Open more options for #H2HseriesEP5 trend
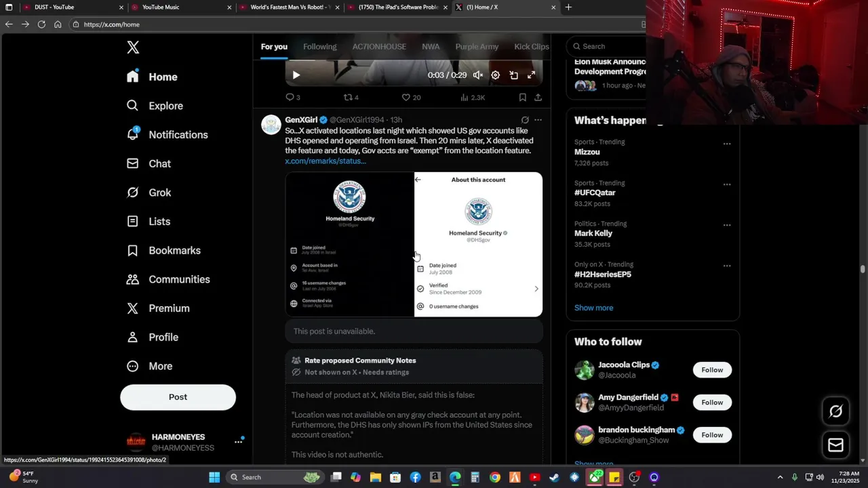 pyautogui.click(x=727, y=266)
